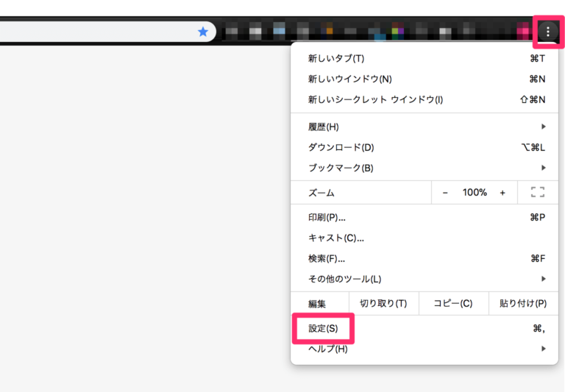Click the コピー(C) button
The image size is (565, 392).
pos(452,304)
